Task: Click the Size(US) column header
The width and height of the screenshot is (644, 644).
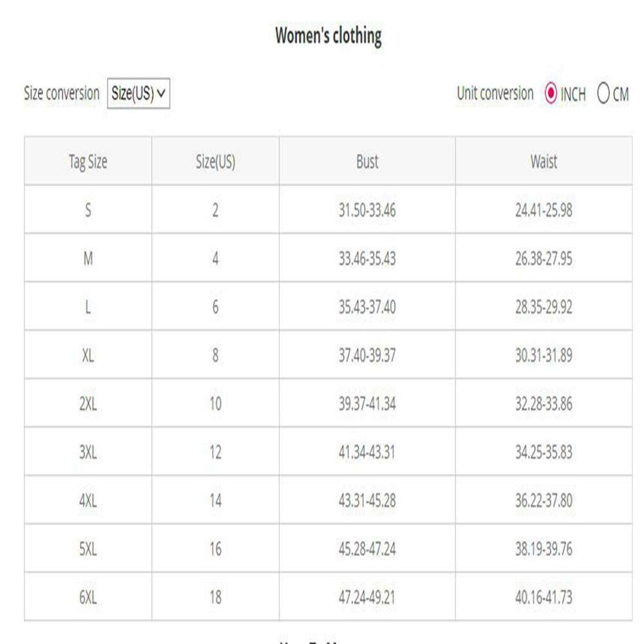Action: pos(215,161)
